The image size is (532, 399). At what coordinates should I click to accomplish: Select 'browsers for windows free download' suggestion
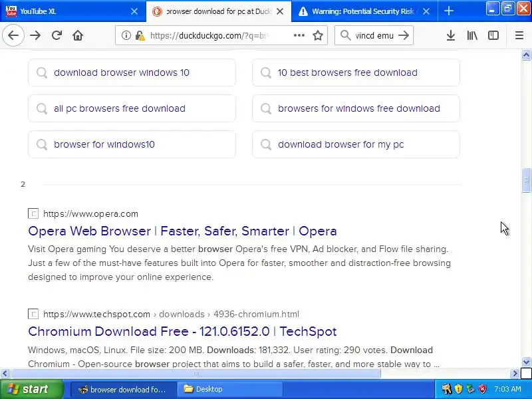356,108
